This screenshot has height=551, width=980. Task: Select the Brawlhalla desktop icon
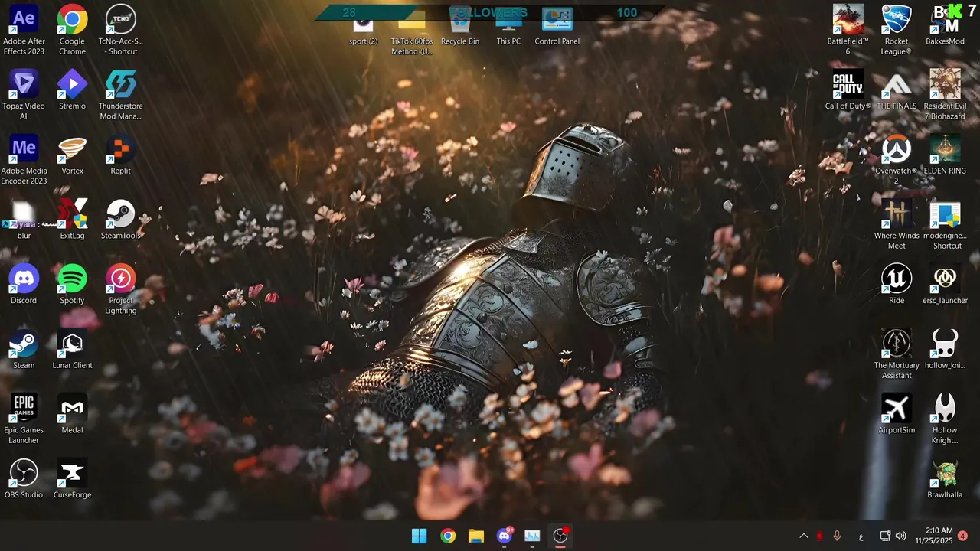tap(945, 479)
